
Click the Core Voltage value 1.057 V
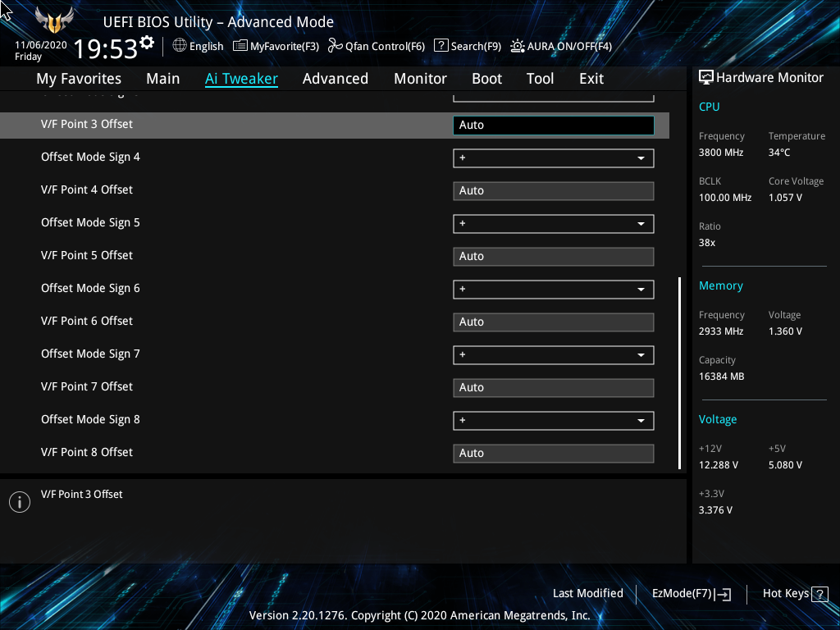[x=785, y=198]
